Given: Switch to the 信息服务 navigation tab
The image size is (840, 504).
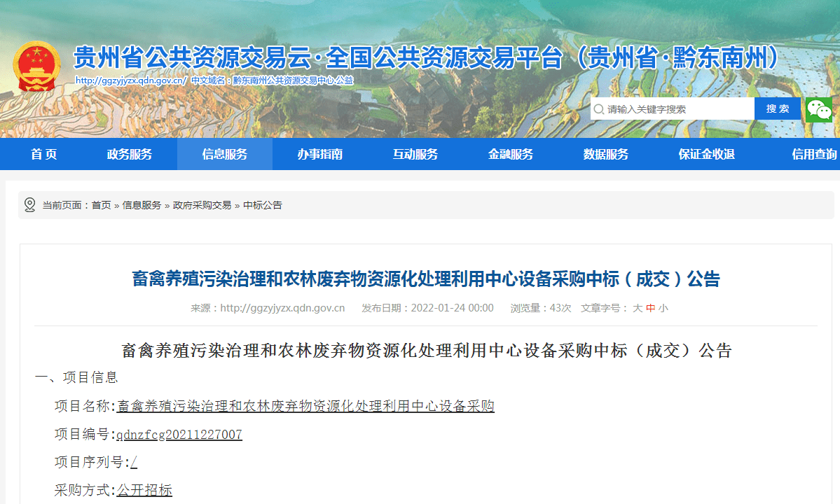Looking at the screenshot, I should pyautogui.click(x=224, y=154).
